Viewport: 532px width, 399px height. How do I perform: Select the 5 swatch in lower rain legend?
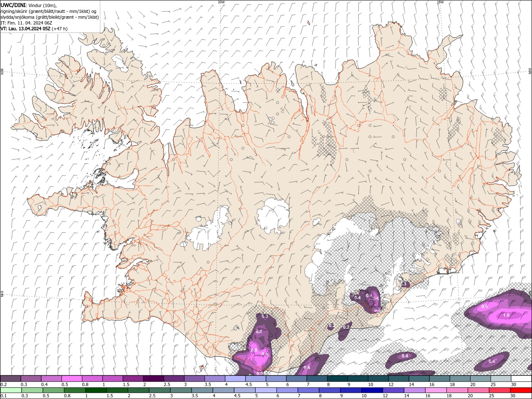click(x=266, y=390)
